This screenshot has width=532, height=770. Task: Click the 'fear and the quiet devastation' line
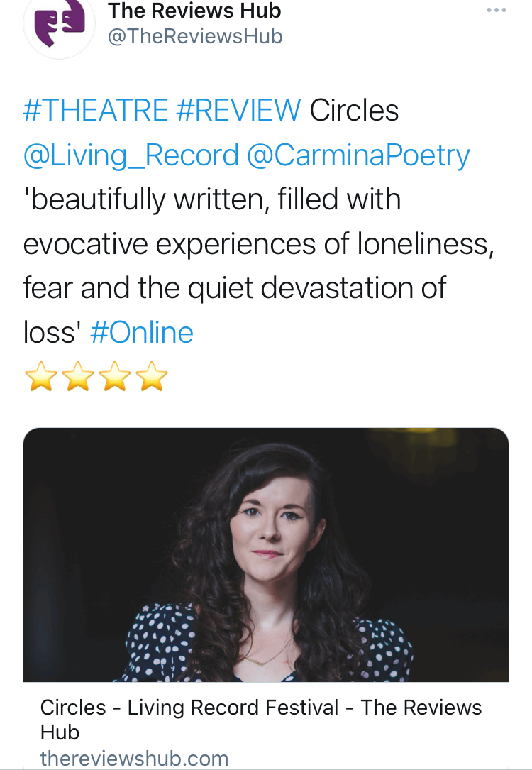(235, 288)
